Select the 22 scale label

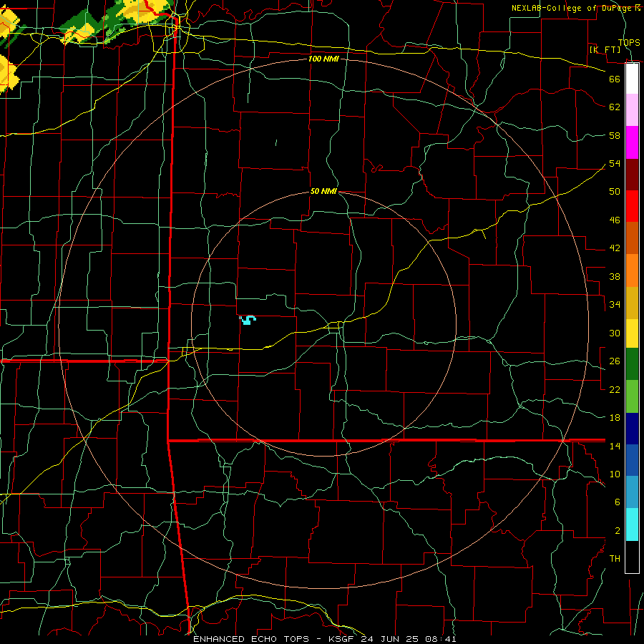pyautogui.click(x=615, y=389)
